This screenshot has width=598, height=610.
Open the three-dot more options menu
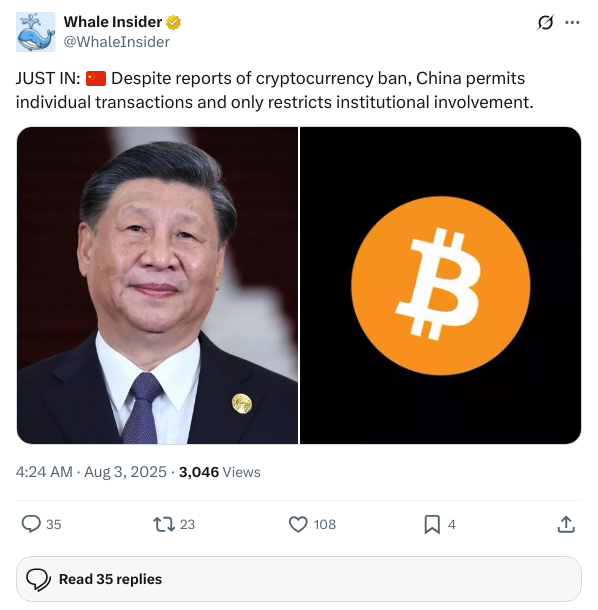[x=572, y=23]
